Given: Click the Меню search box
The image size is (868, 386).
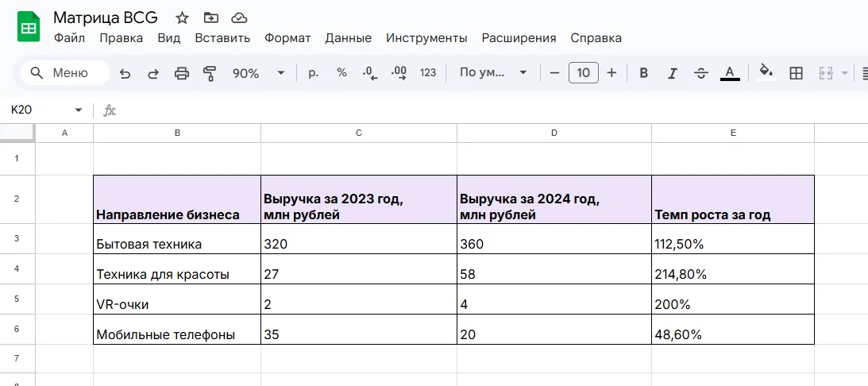Looking at the screenshot, I should pyautogui.click(x=65, y=73).
